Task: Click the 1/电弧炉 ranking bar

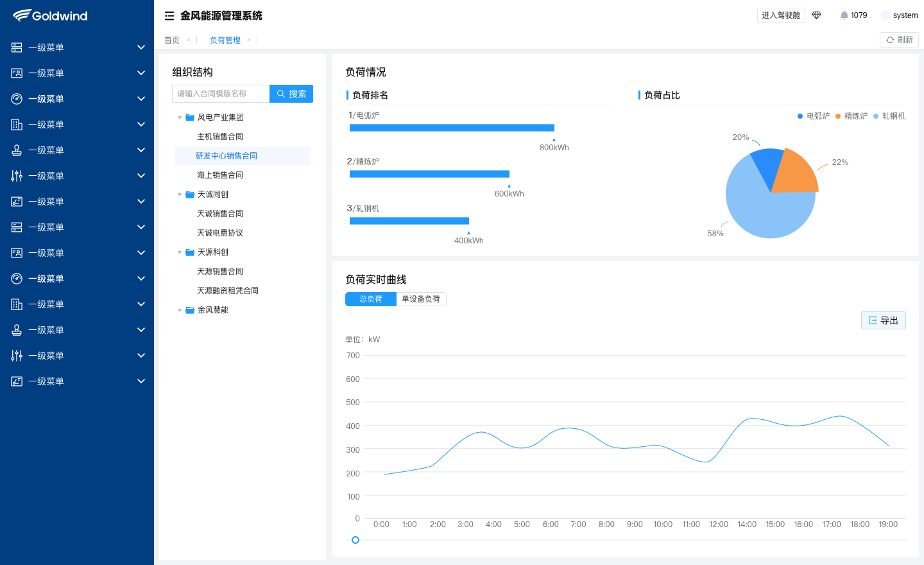Action: click(x=452, y=128)
